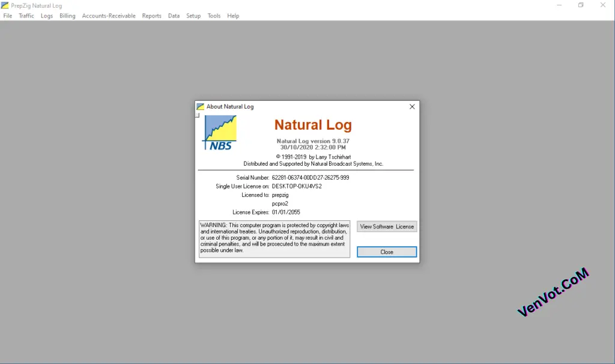Click the copyright line by Larry Tschirhart
This screenshot has height=364, width=615.
point(313,157)
